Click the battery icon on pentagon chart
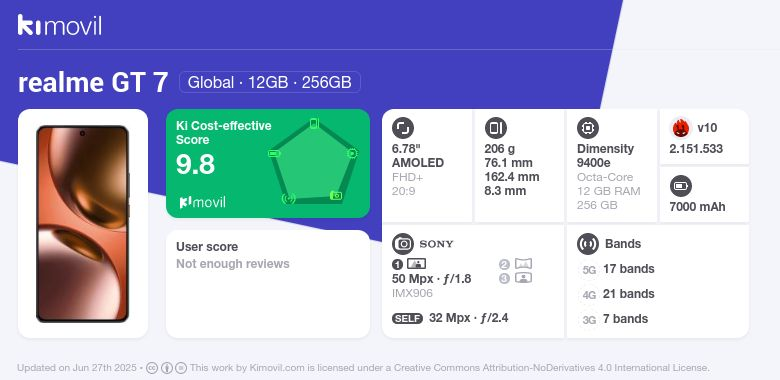The height and width of the screenshot is (380, 780). pos(274,154)
